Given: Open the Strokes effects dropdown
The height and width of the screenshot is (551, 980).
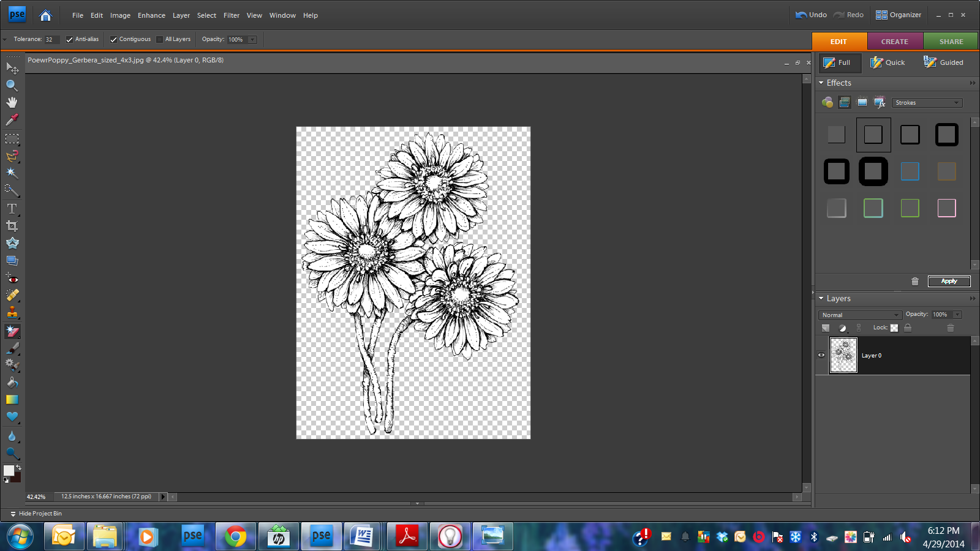Looking at the screenshot, I should [x=927, y=102].
